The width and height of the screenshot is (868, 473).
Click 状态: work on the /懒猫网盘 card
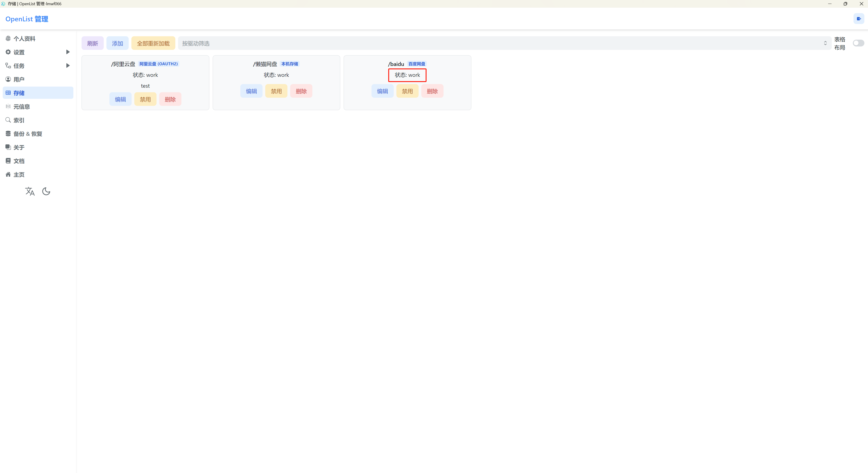(276, 75)
